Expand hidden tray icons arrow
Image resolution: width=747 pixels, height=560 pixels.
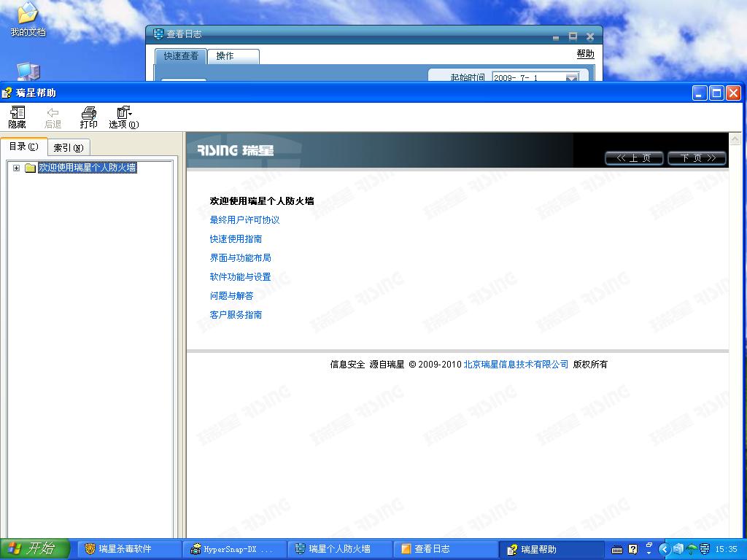(665, 550)
